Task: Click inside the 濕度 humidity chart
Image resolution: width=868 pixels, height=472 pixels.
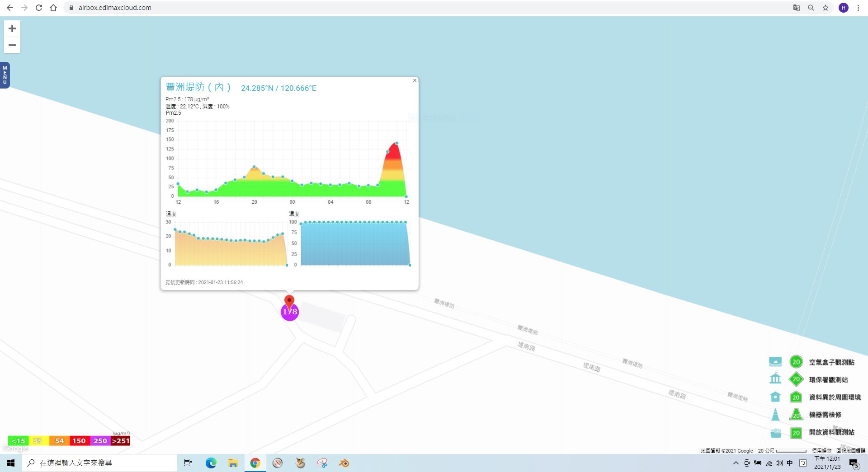Action: point(355,244)
